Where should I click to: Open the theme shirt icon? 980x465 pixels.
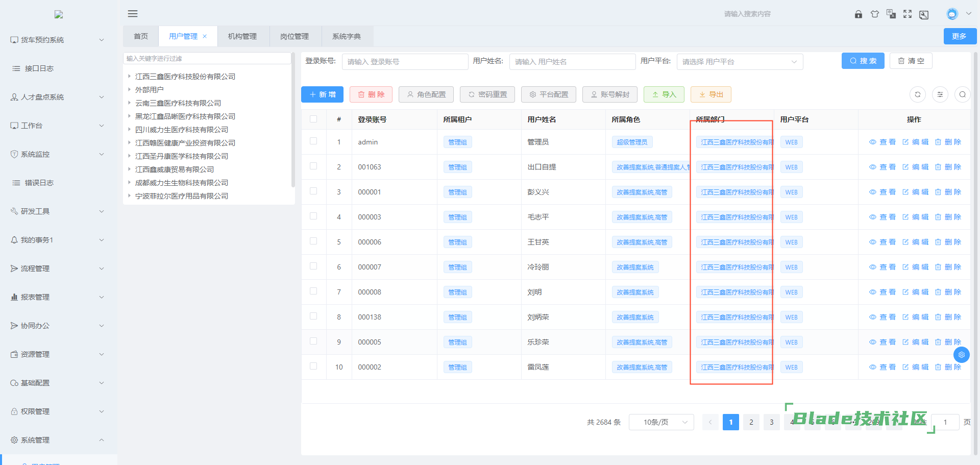[x=875, y=14]
